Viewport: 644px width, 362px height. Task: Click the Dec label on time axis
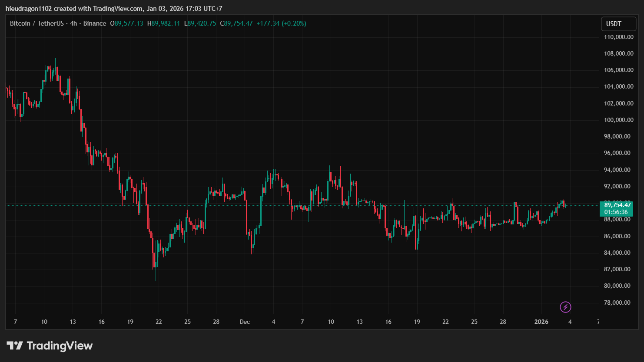pyautogui.click(x=245, y=322)
